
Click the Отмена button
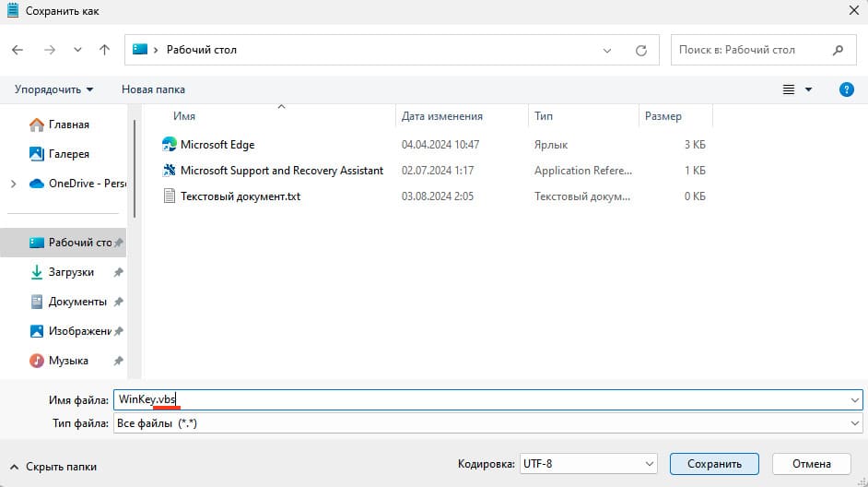click(x=810, y=464)
